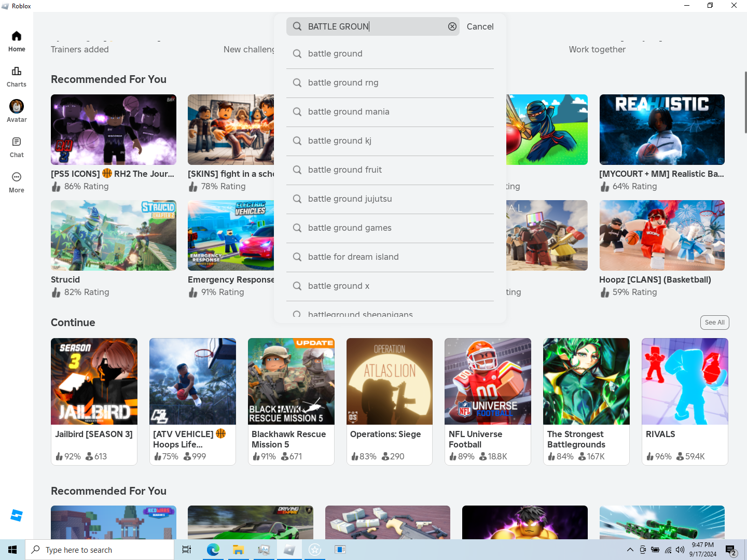Open the network Wi-Fi tray icon
747x560 pixels.
pos(668,550)
